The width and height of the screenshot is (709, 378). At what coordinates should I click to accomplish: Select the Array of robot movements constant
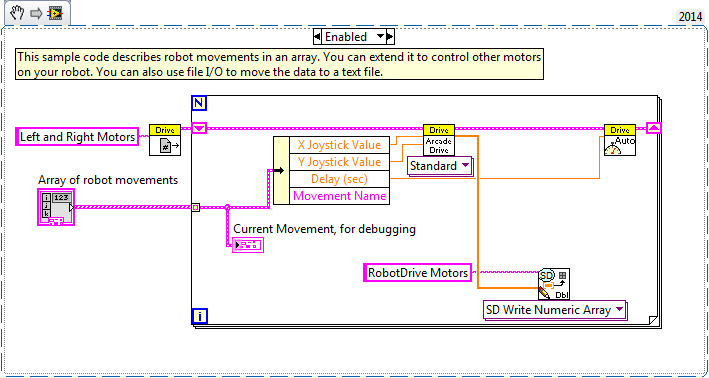(x=56, y=207)
